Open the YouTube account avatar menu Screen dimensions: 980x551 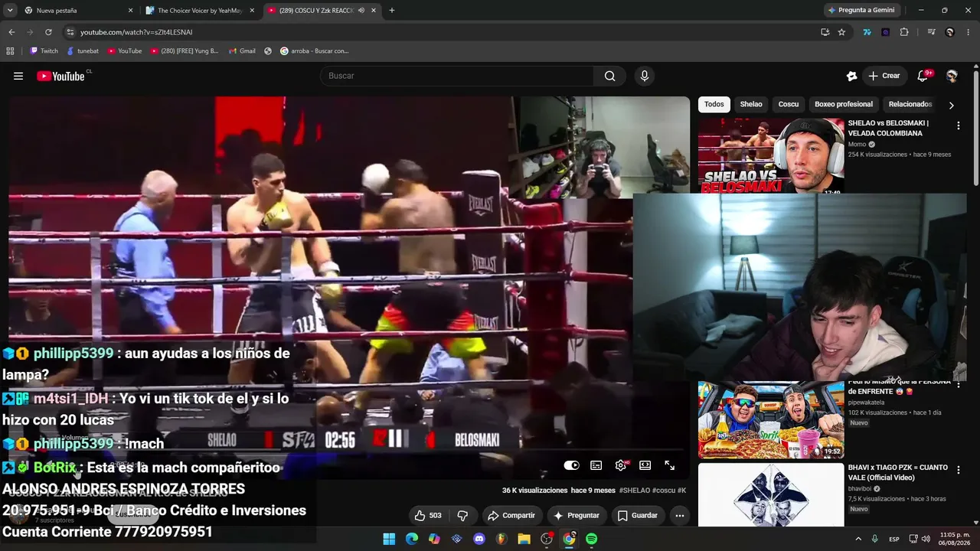952,76
